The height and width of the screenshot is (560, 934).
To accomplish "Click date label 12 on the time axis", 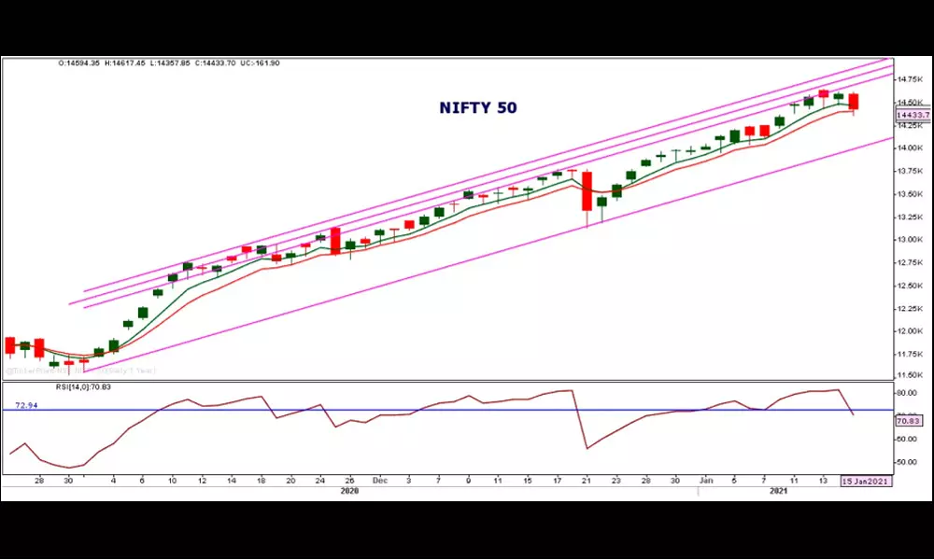I will click(x=203, y=481).
